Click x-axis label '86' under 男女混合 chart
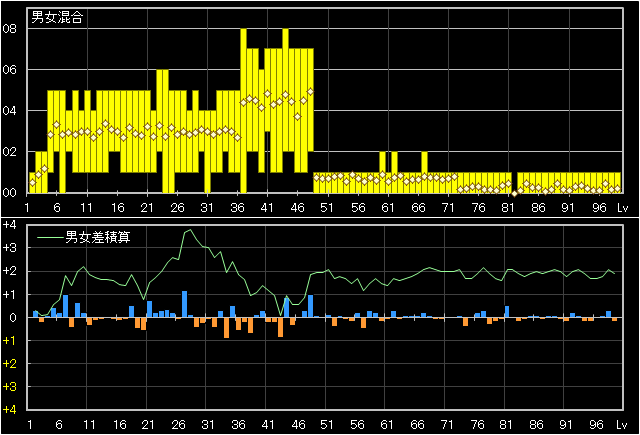 pyautogui.click(x=538, y=208)
